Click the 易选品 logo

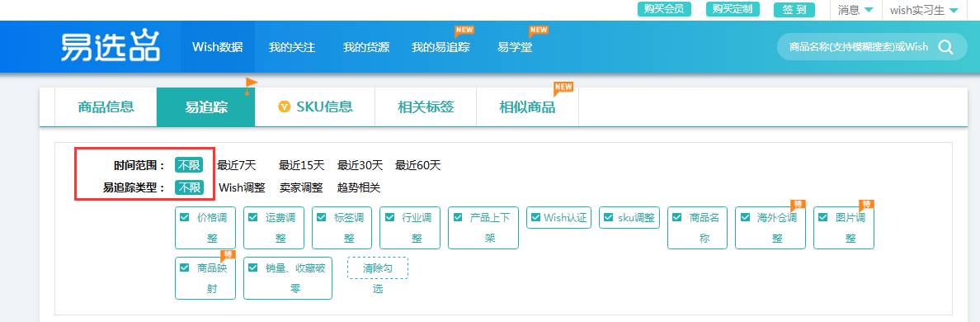tap(111, 46)
